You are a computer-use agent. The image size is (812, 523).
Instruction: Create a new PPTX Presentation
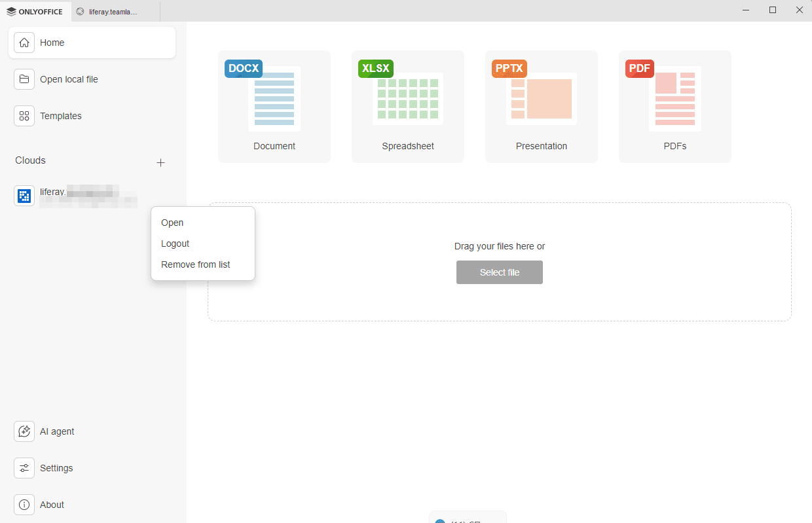coord(541,106)
